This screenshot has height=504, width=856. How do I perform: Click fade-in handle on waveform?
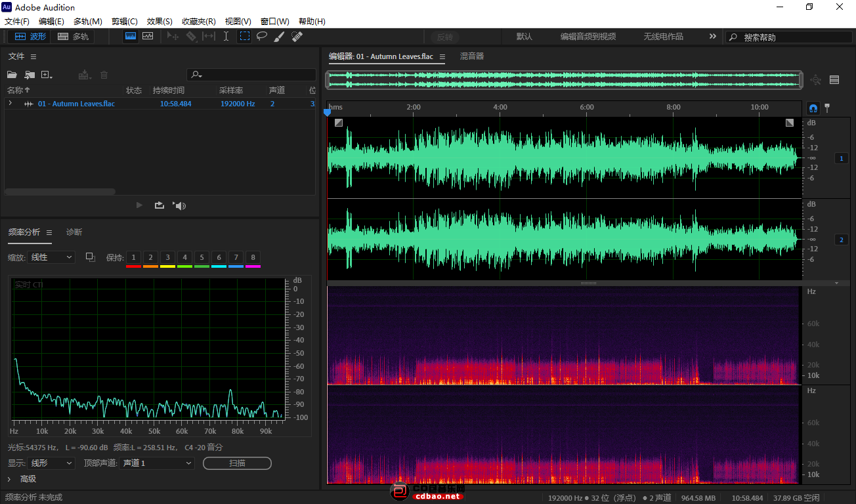pyautogui.click(x=338, y=123)
